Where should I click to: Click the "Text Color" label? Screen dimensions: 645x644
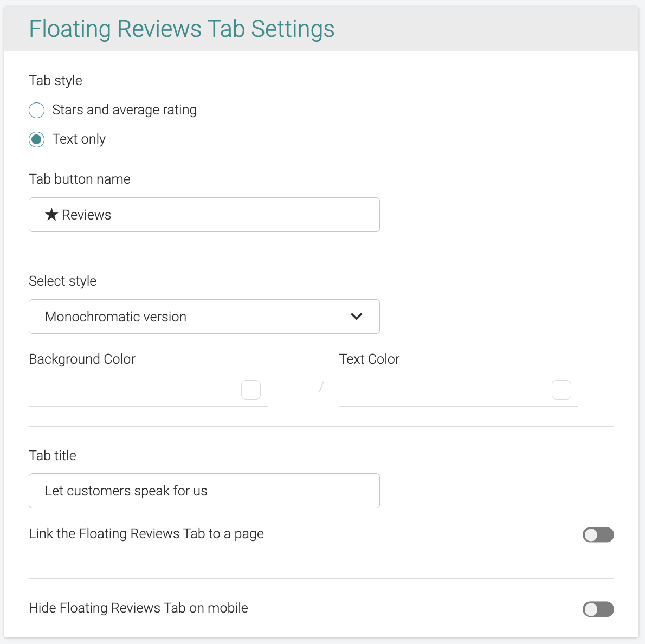369,359
